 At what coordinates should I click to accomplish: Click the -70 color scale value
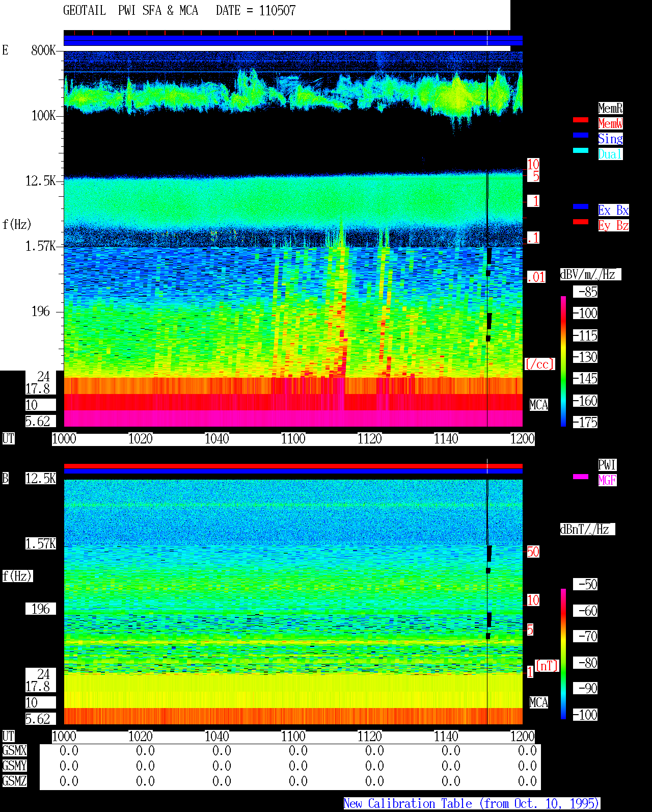tap(585, 636)
